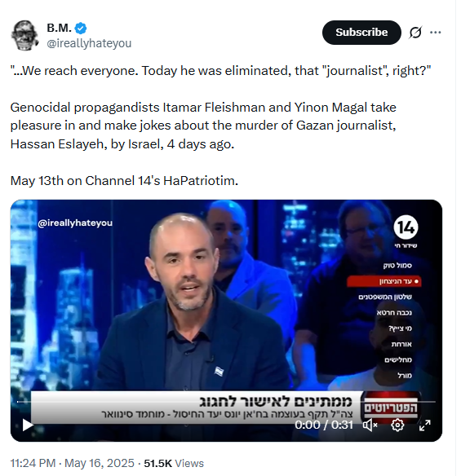
Task: Click the highlighted red עד הניצחון item
Action: [384, 281]
